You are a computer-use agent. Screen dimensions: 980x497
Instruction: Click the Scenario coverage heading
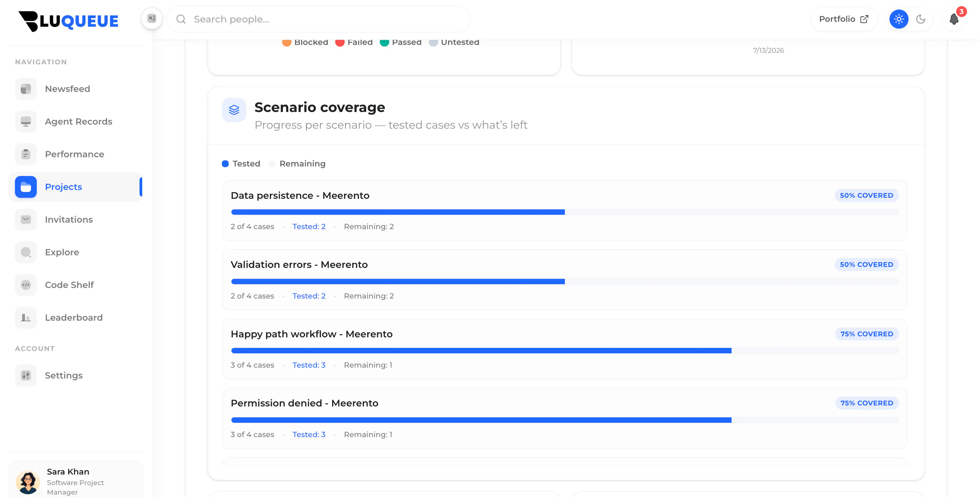point(320,107)
